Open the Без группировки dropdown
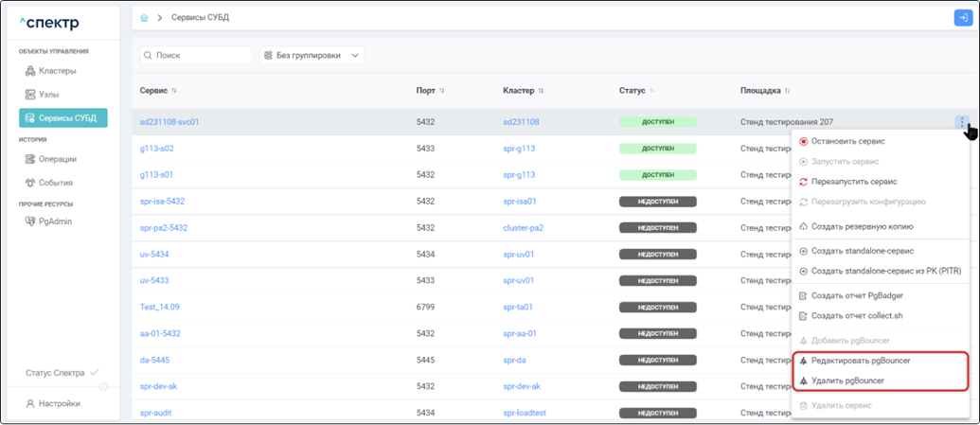 [312, 56]
